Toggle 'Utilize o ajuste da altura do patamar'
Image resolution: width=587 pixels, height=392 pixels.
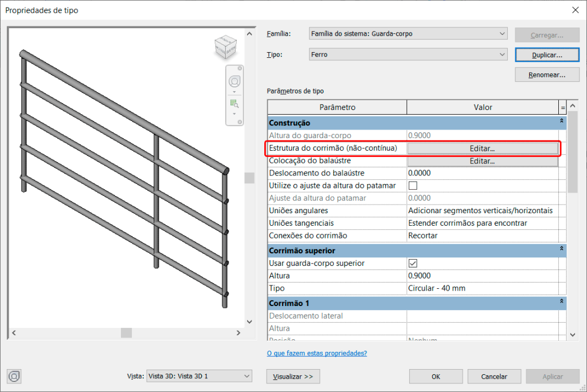pos(413,186)
